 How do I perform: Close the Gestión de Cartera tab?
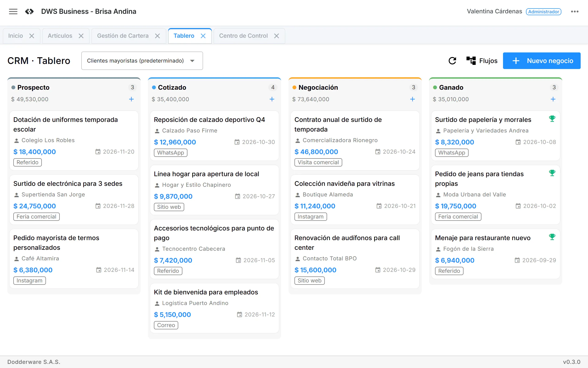[157, 36]
